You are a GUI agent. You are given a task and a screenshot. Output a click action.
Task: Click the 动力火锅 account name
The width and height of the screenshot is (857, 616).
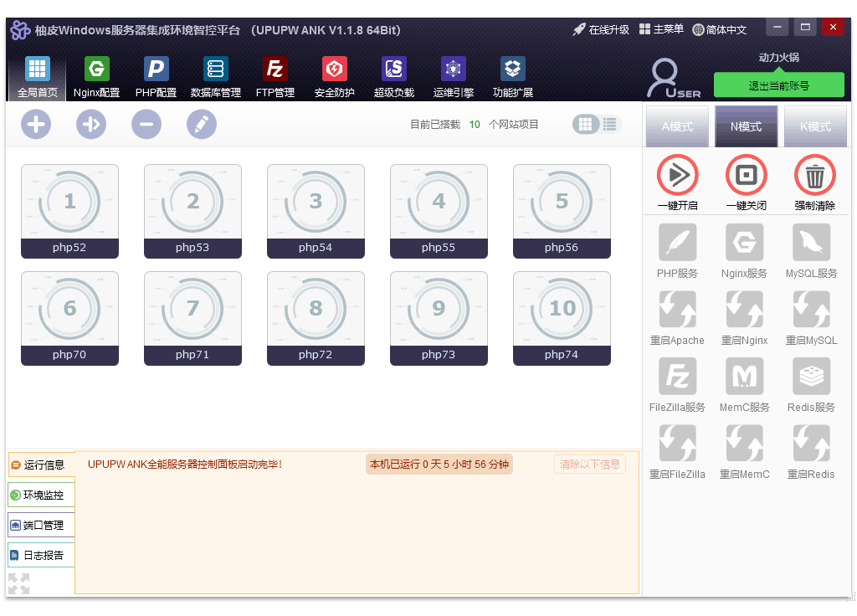(779, 58)
